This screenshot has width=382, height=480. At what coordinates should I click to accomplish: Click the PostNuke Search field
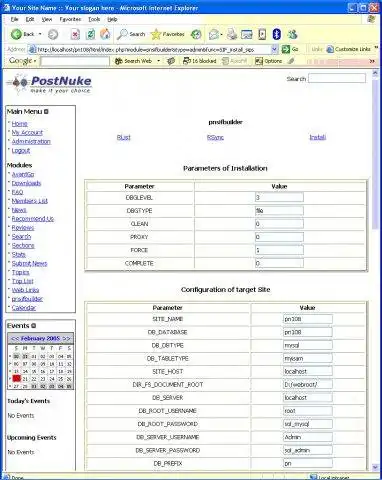pos(337,78)
